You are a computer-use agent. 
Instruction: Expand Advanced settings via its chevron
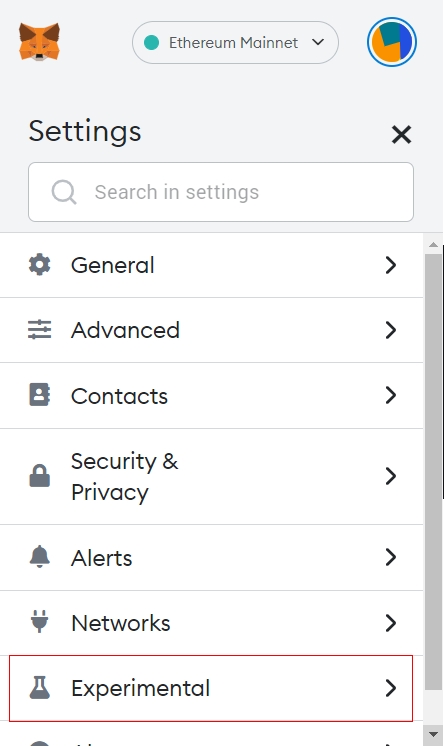coord(391,330)
